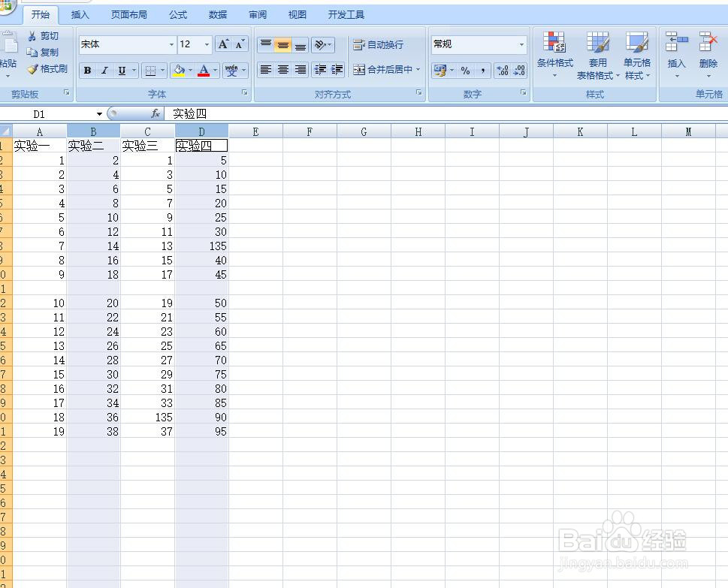Open number group dialog launcher
The height and width of the screenshot is (588, 728).
point(523,93)
